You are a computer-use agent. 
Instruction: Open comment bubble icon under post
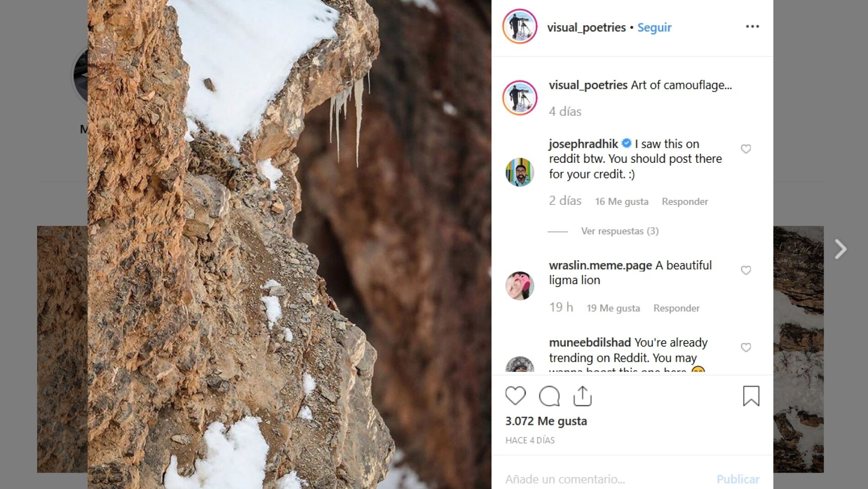[549, 396]
